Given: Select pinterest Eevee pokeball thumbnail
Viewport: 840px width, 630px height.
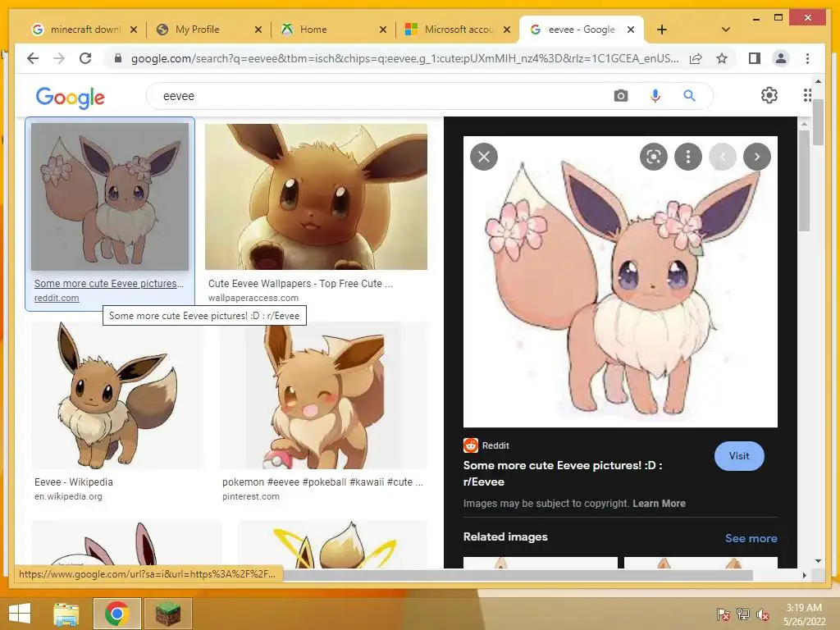Looking at the screenshot, I should pyautogui.click(x=323, y=395).
